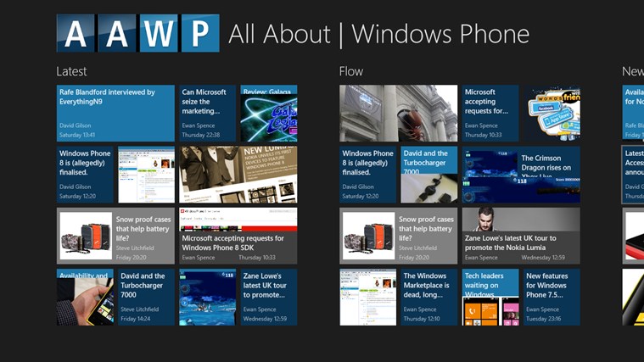Open underwater game screenshot tile under Latest
The height and width of the screenshot is (362, 644).
207,298
